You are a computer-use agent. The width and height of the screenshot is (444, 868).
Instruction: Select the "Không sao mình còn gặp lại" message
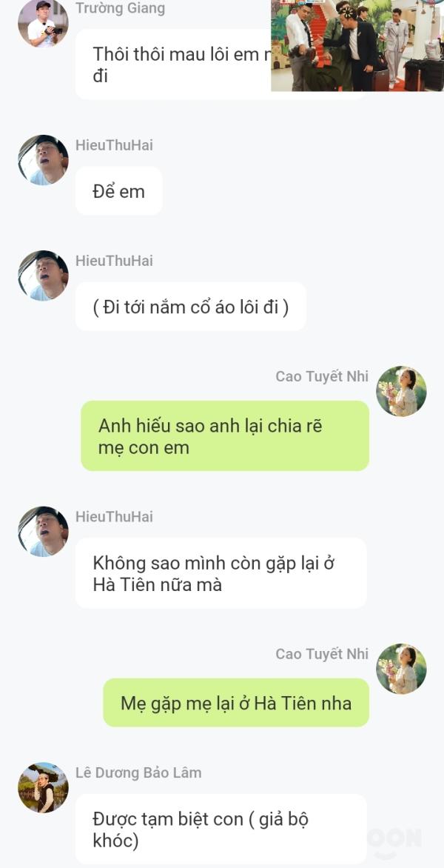pyautogui.click(x=221, y=573)
